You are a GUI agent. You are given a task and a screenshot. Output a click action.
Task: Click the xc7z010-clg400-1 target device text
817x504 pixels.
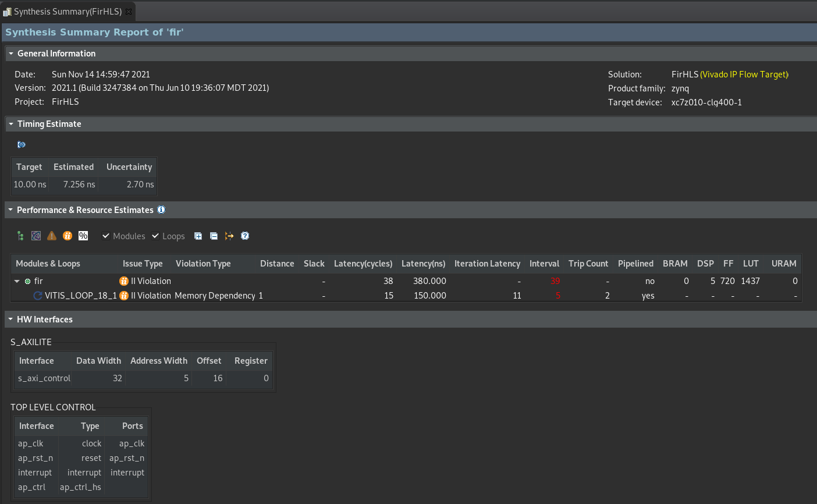click(706, 102)
